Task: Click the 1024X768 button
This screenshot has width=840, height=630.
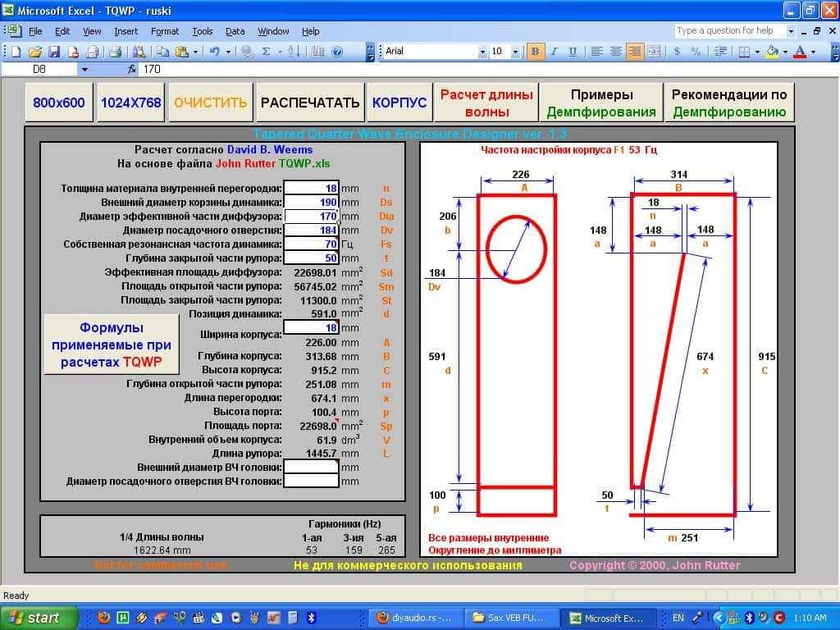Action: click(x=131, y=103)
